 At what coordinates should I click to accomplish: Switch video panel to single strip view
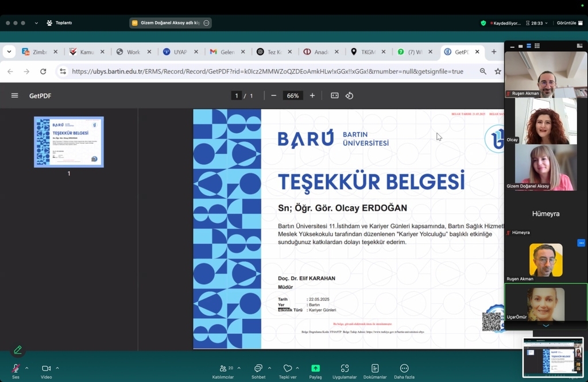[x=520, y=46]
